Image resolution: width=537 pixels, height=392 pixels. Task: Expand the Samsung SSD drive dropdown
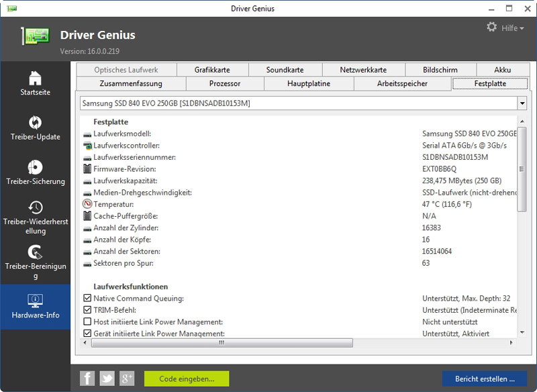pyautogui.click(x=522, y=103)
